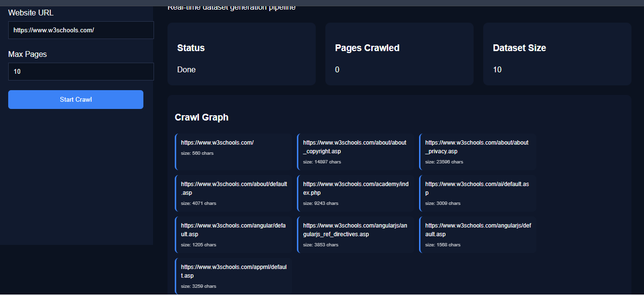The height and width of the screenshot is (296, 644).
Task: Click the 'size: 1568 chars' label
Action: 443,245
